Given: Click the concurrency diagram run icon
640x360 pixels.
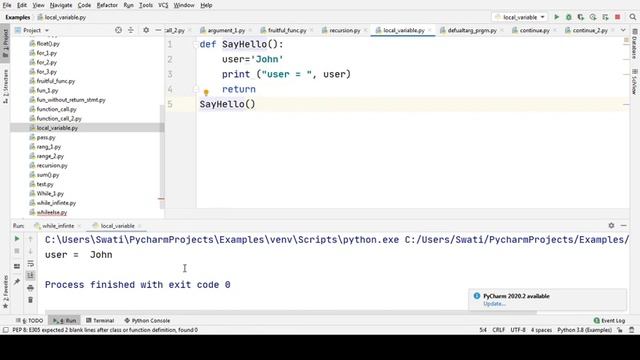Looking at the screenshot, I should click(605, 17).
